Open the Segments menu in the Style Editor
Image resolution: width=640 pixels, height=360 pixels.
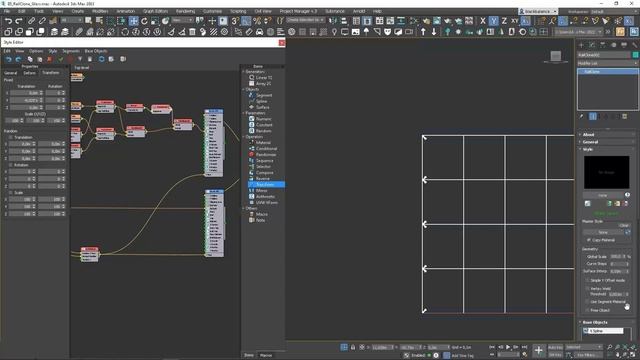click(x=71, y=51)
